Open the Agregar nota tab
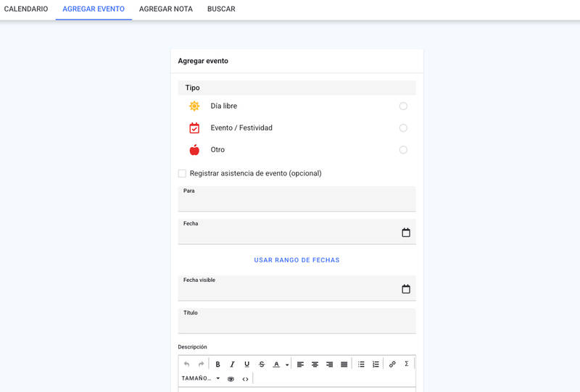This screenshot has height=392, width=580. tap(166, 9)
